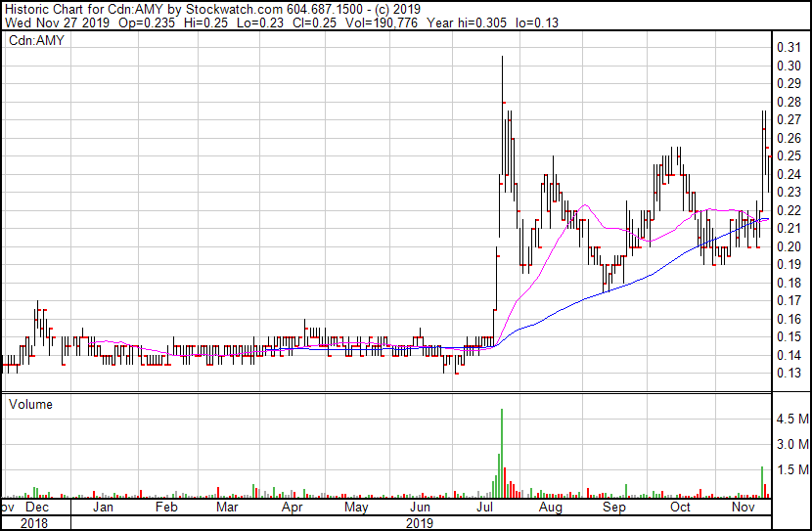Click the 'Sep' month label
This screenshot has width=812, height=531.
(614, 507)
